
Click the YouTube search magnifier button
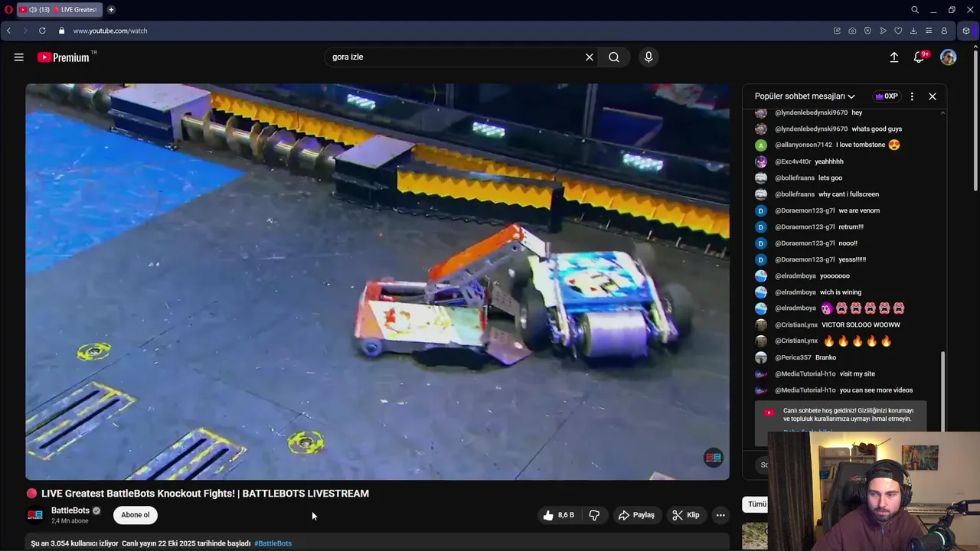pos(614,57)
